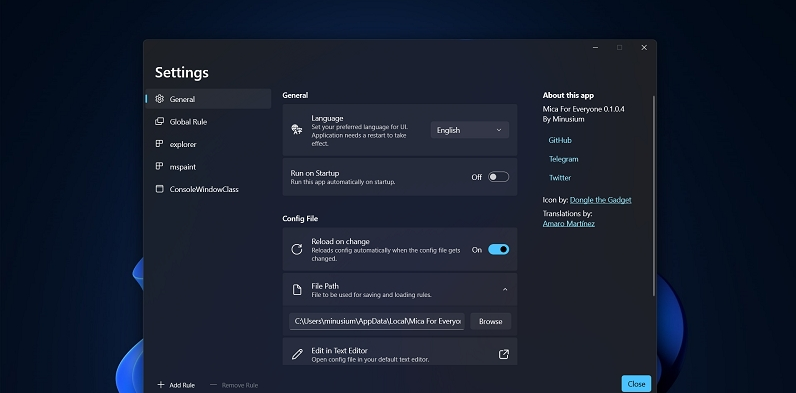
Task: Click the plus icon for Add Rule
Action: (160, 384)
